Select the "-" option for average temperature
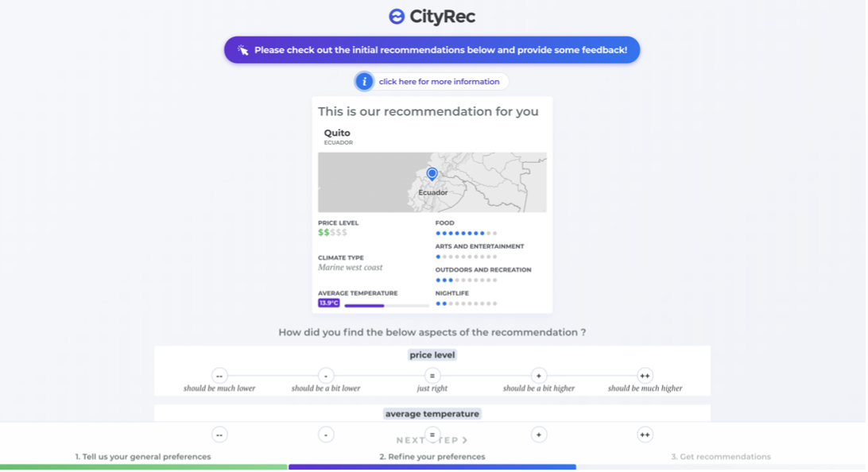Image resolution: width=868 pixels, height=472 pixels. (326, 434)
